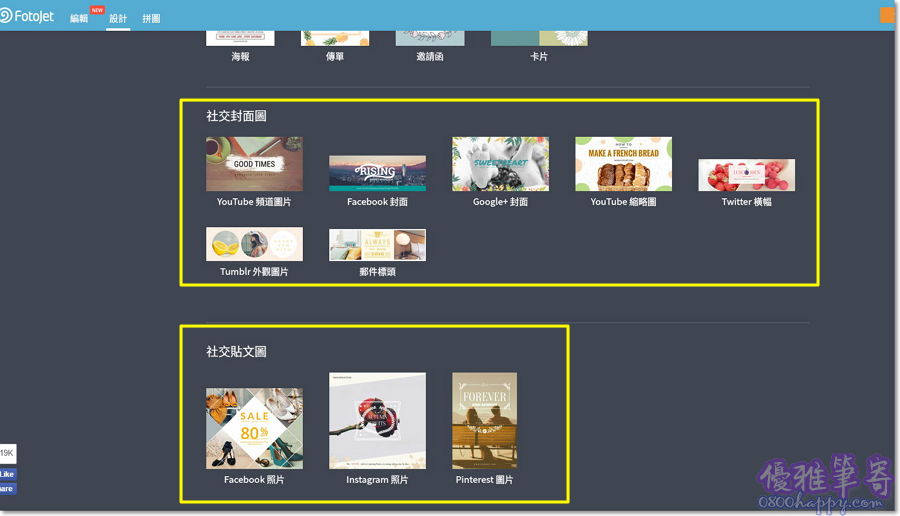This screenshot has width=900, height=516.
Task: Open the Facebook 照片 thumbnail
Action: (x=254, y=428)
